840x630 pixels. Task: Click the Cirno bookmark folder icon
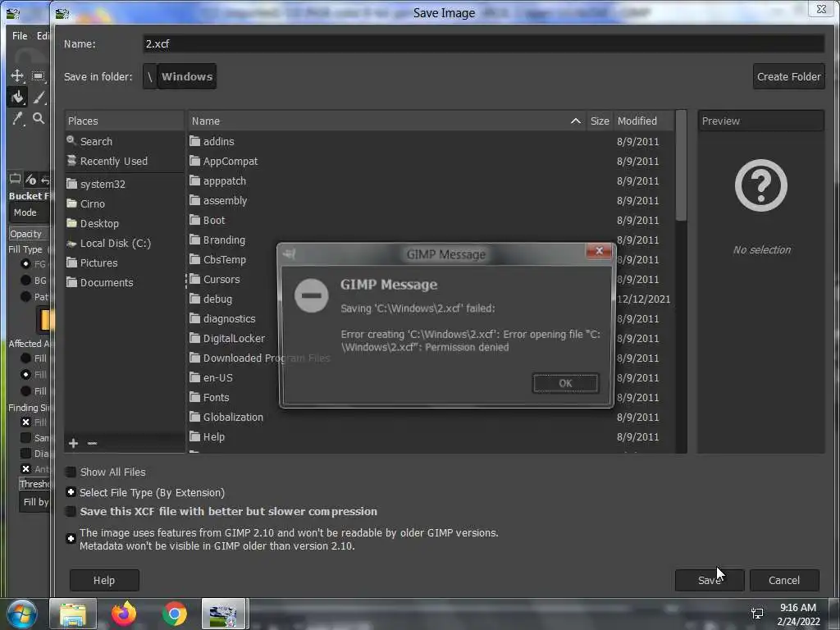(x=72, y=203)
